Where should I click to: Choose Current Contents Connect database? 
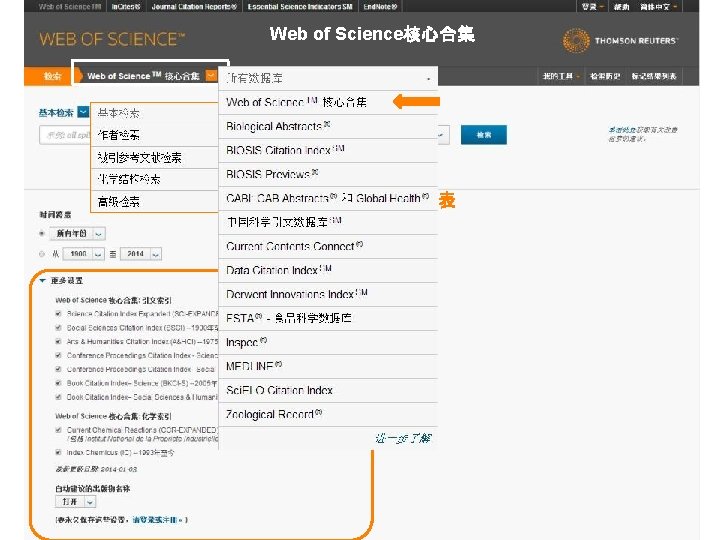328,247
